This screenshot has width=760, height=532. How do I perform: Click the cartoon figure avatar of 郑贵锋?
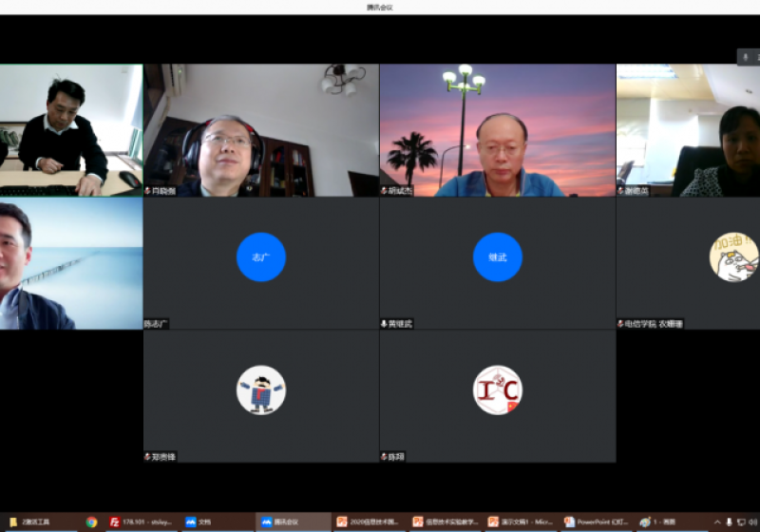point(260,389)
